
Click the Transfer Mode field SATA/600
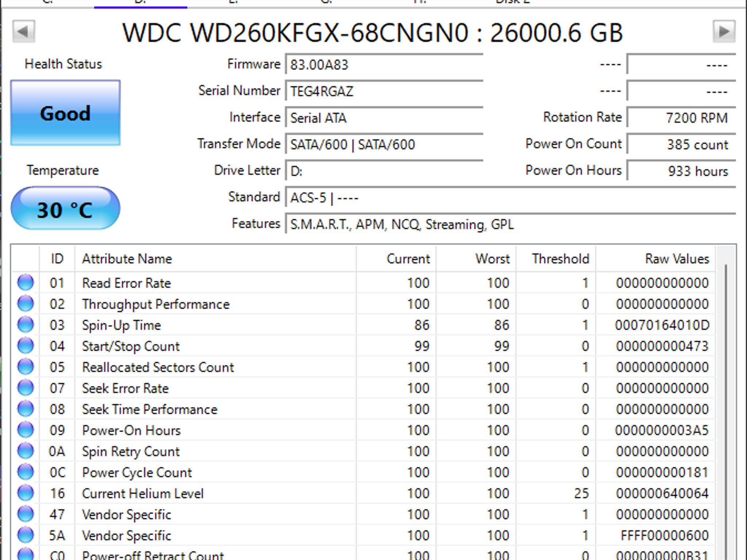pos(384,144)
